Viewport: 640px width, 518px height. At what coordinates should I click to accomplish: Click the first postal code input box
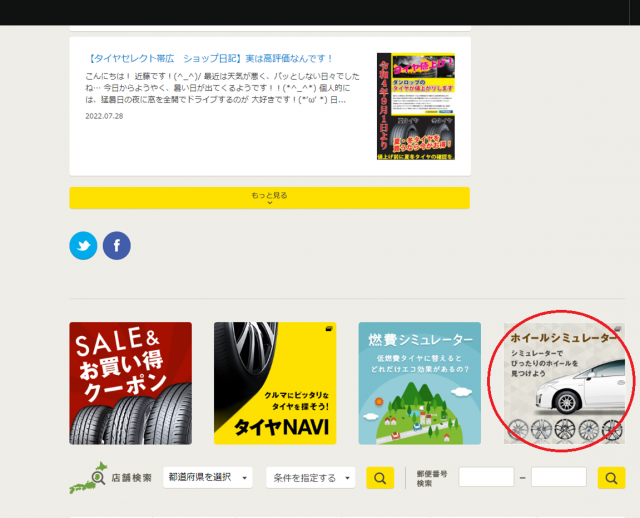point(486,478)
